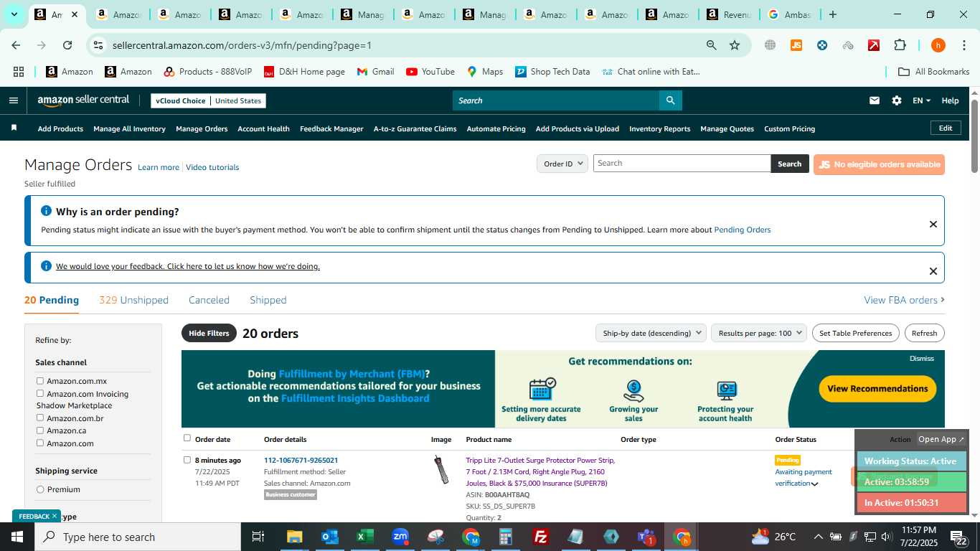Click the surge protector product thumbnail

pos(441,469)
